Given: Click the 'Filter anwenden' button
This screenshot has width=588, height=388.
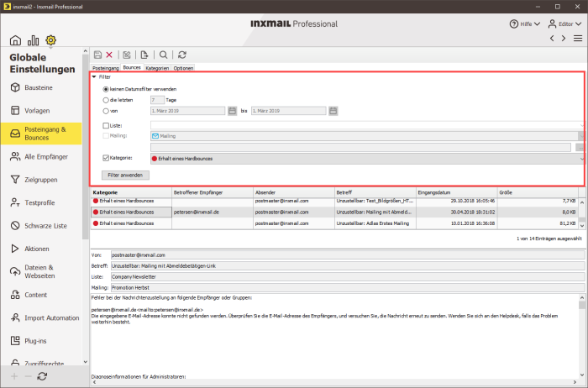Looking at the screenshot, I should point(125,175).
